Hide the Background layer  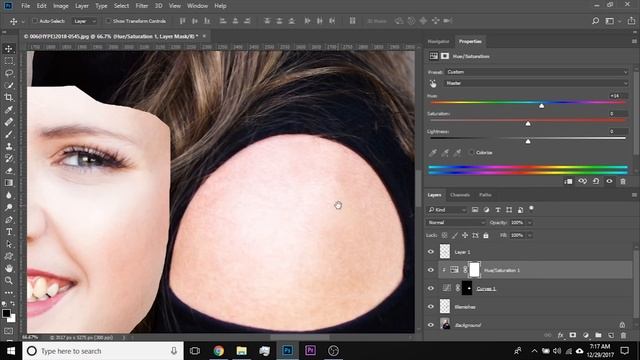click(x=431, y=325)
